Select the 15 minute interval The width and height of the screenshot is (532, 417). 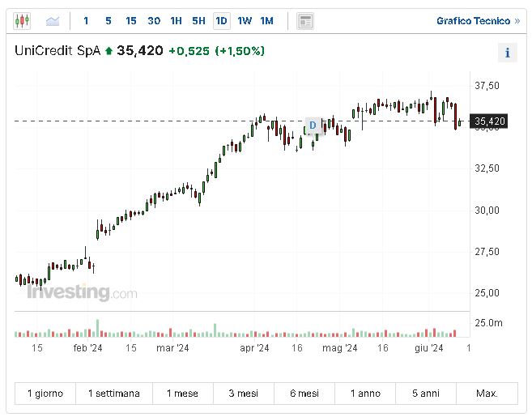tap(131, 21)
